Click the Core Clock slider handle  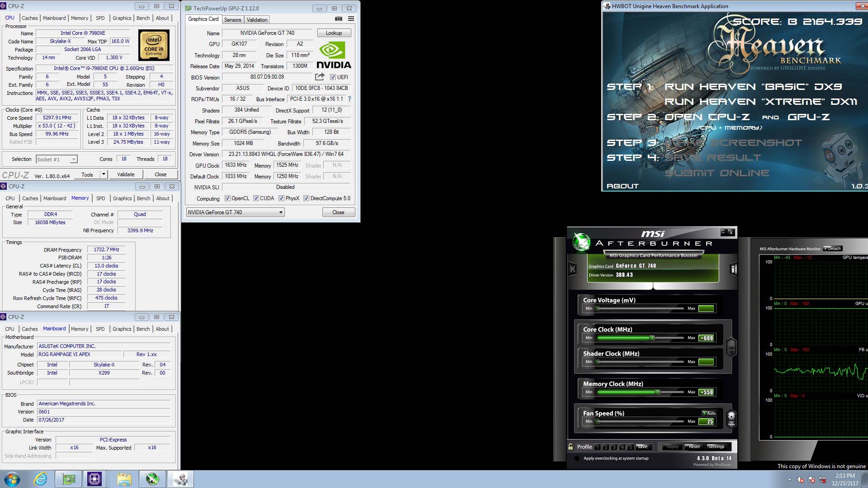(x=652, y=338)
